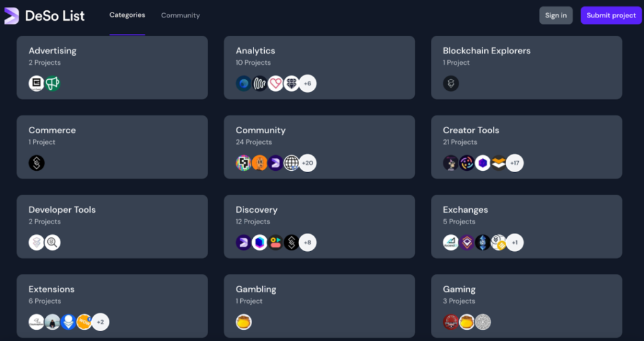Expand +20 more projects in Community
This screenshot has height=341, width=644.
(308, 163)
